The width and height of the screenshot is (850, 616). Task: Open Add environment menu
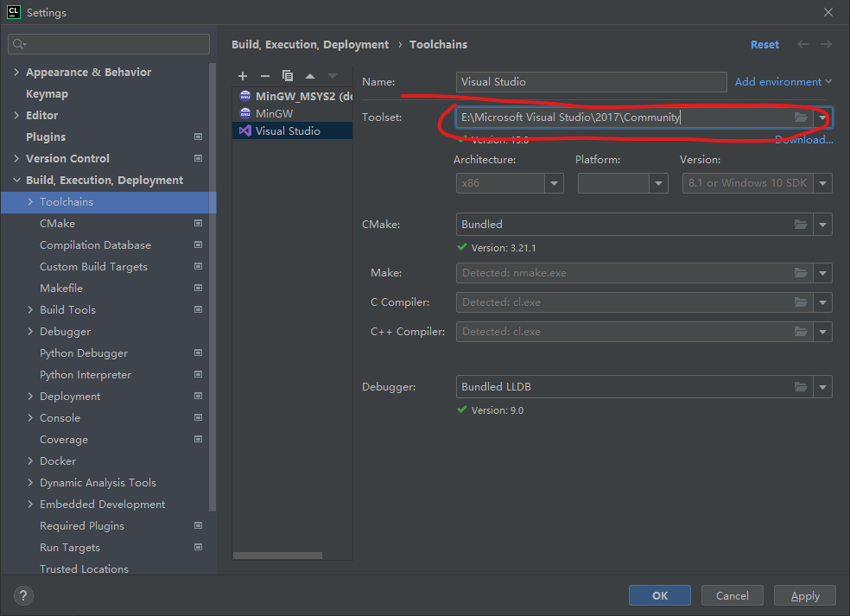[783, 82]
